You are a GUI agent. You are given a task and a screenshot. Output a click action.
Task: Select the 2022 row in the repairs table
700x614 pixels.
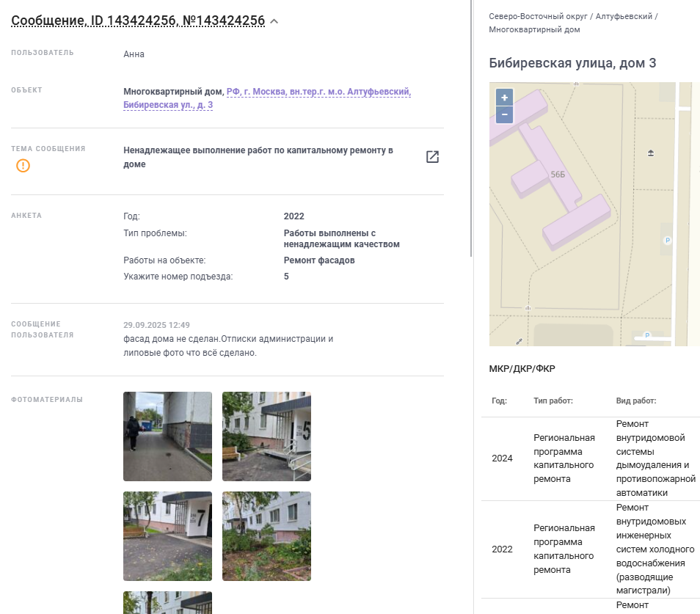[590, 549]
